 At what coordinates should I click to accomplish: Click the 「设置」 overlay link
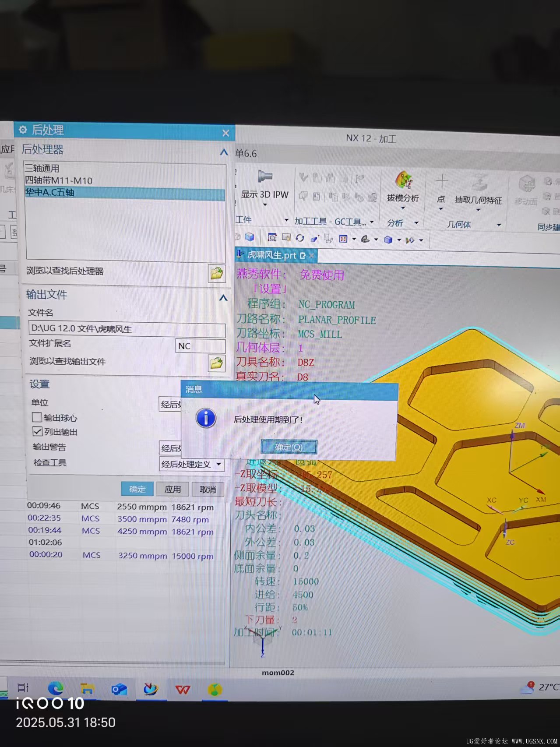point(270,289)
